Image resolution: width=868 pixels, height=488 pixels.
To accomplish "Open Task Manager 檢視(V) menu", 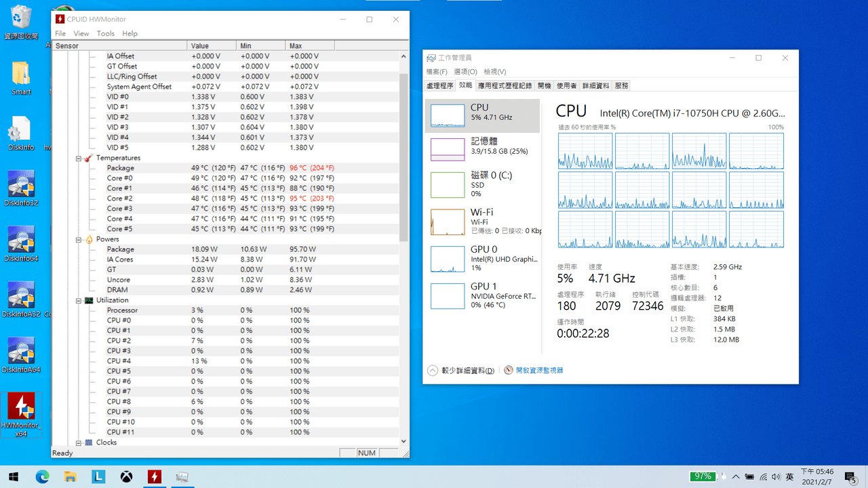I will [x=495, y=72].
